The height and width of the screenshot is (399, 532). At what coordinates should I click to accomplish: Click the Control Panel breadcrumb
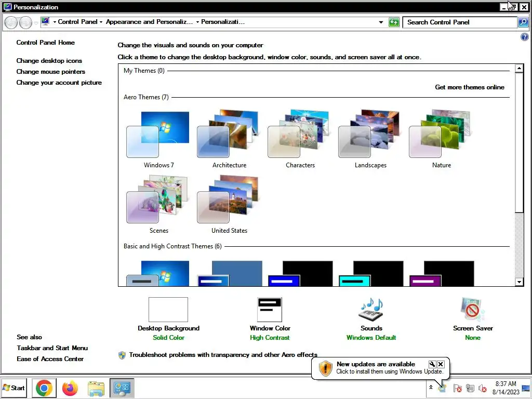point(77,22)
